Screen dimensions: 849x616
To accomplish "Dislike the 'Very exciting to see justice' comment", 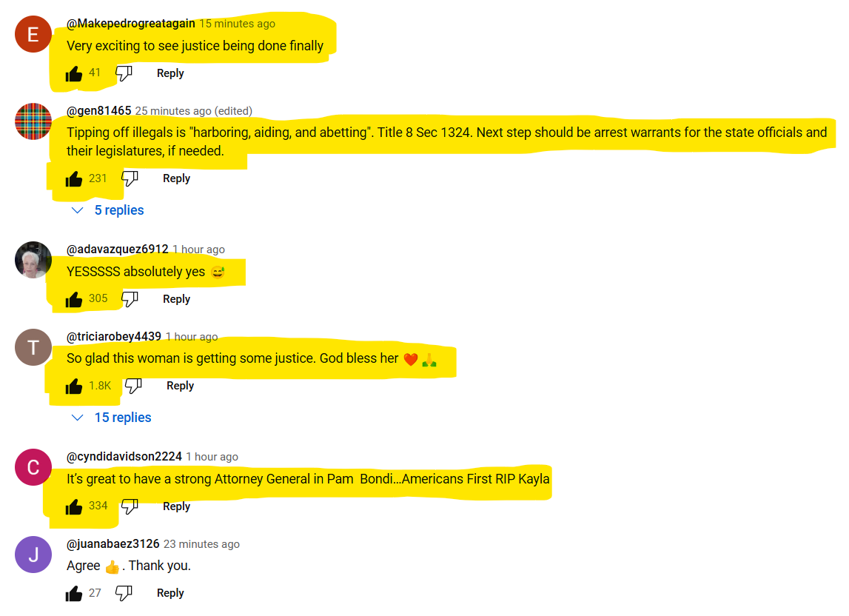I will (x=124, y=73).
